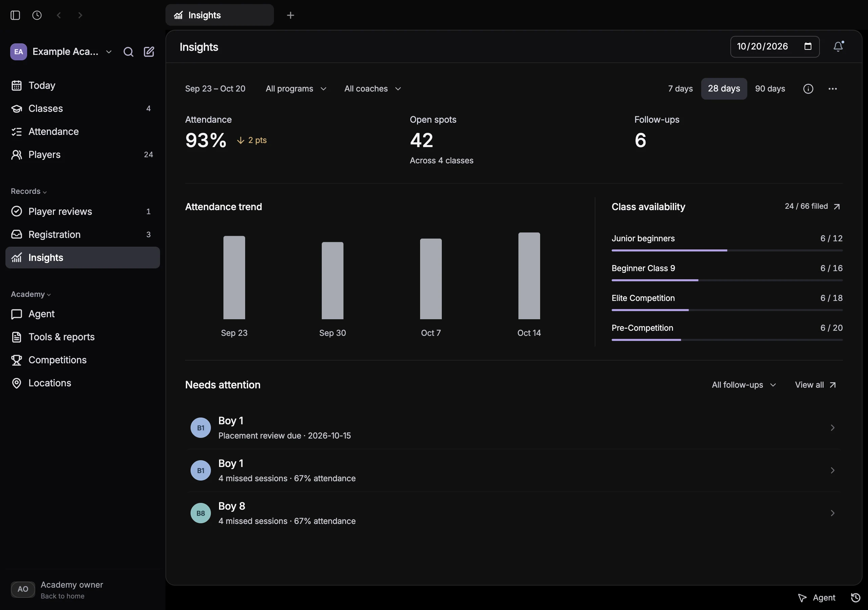Open Player reviews in the sidebar

pyautogui.click(x=82, y=211)
